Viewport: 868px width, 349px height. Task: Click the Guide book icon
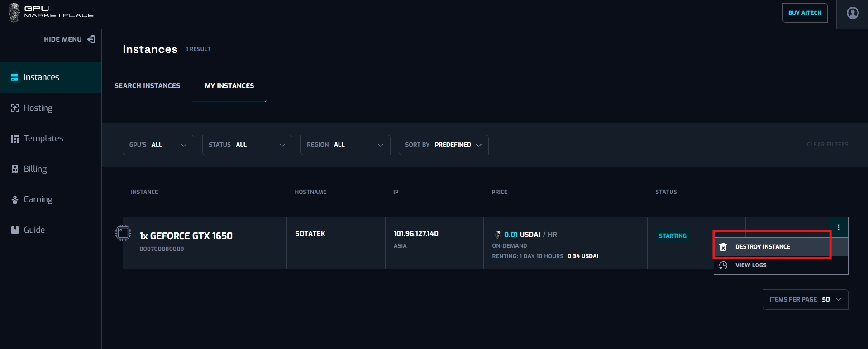(15, 230)
